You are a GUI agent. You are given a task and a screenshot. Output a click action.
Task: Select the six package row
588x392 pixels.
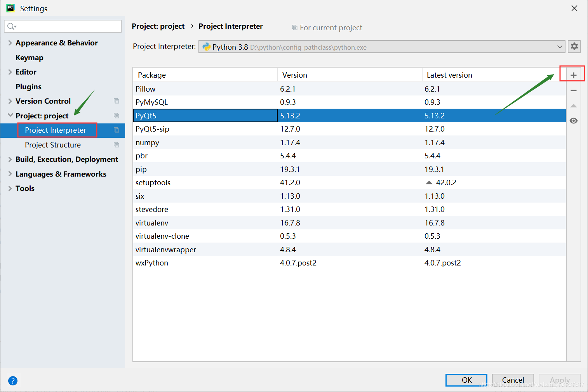tap(350, 196)
